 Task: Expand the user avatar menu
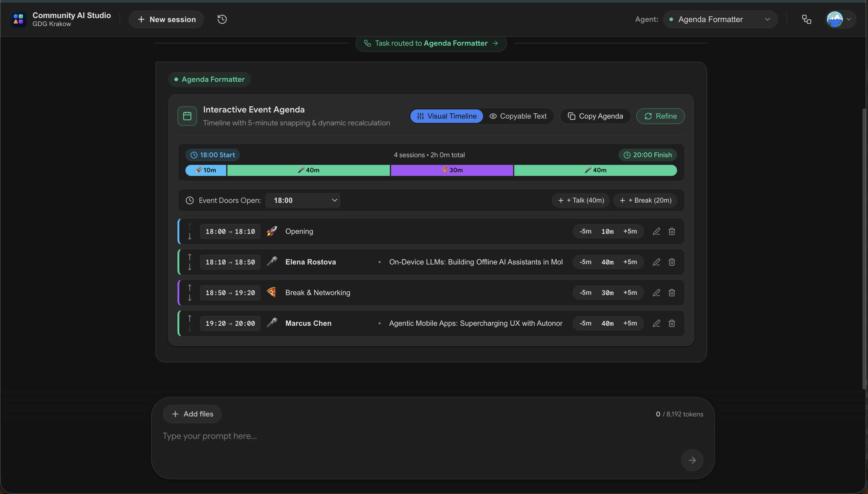(840, 19)
